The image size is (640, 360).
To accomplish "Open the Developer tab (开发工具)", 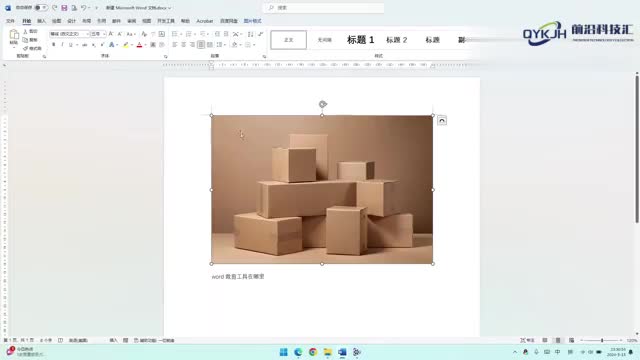I will point(166,21).
